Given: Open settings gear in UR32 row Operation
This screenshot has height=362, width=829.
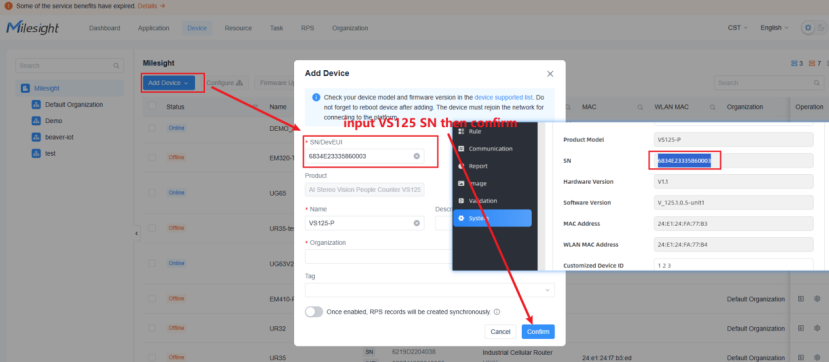Looking at the screenshot, I should click(x=817, y=328).
